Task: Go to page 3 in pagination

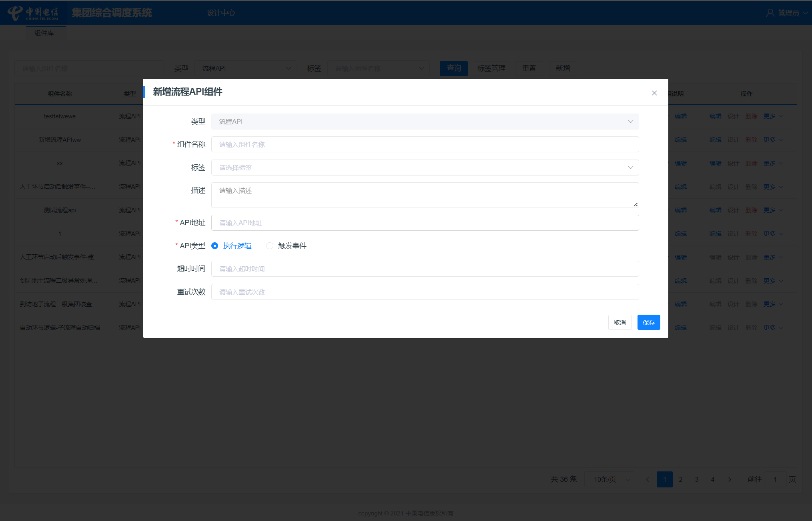Action: (x=696, y=479)
